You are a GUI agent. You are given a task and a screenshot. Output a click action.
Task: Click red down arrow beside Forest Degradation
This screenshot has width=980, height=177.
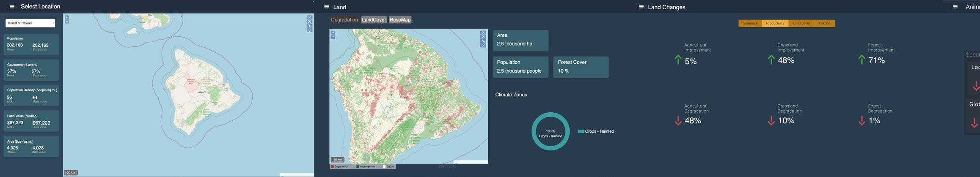tap(862, 121)
